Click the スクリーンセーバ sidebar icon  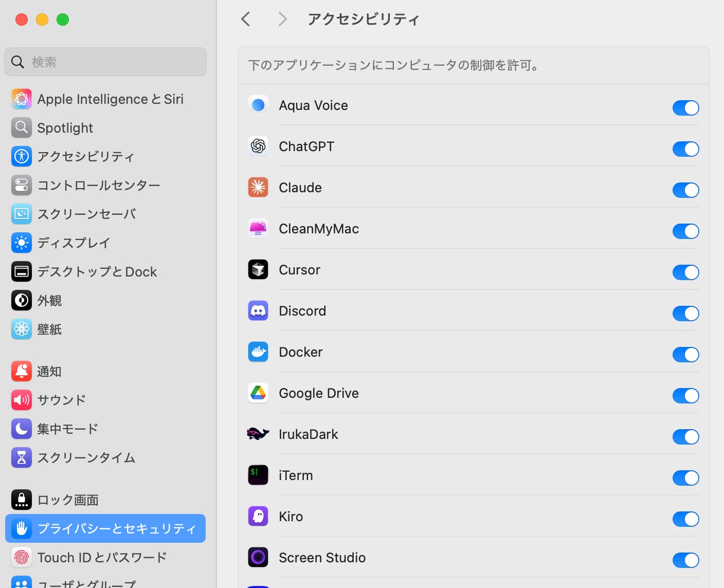(x=22, y=214)
